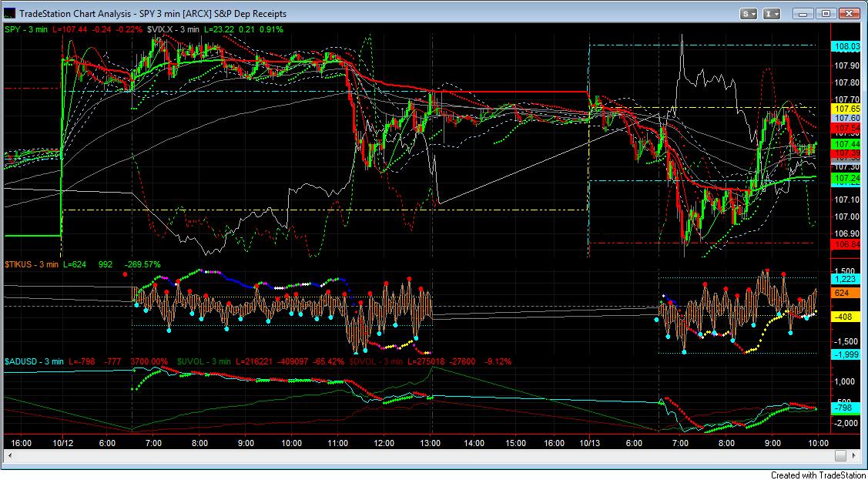Click the 12:00 time axis label
The height and width of the screenshot is (480, 868).
[x=384, y=443]
